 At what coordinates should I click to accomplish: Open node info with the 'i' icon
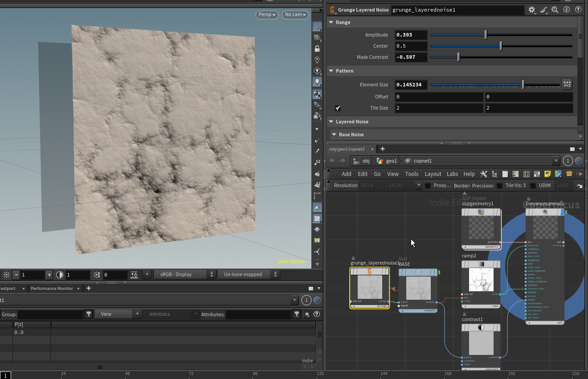pos(567,9)
